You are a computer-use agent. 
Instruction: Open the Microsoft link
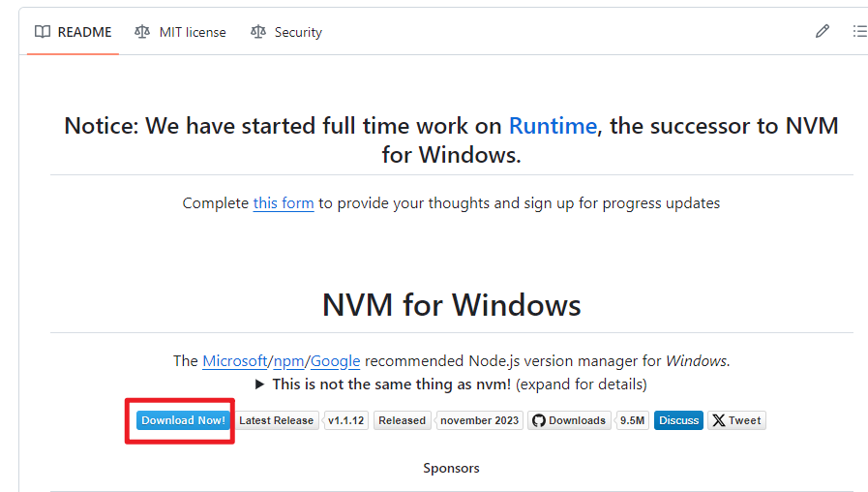click(x=235, y=361)
